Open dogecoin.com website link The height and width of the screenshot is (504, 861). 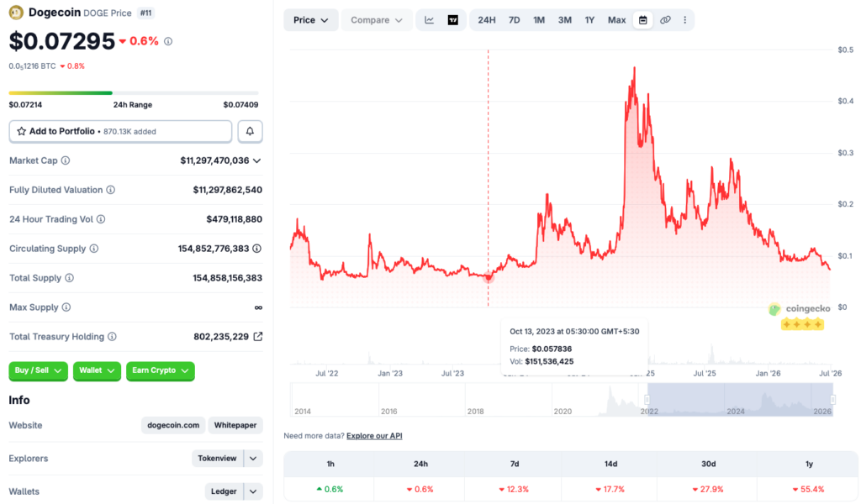(173, 426)
